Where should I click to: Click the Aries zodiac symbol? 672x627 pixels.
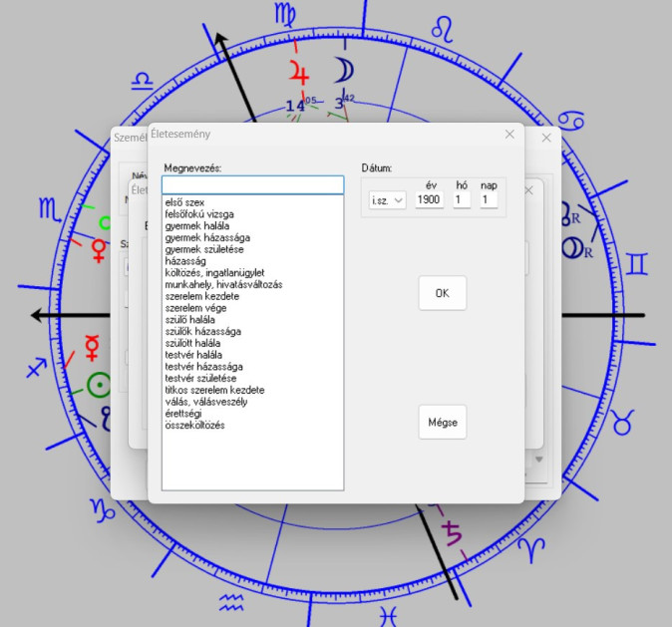(536, 545)
